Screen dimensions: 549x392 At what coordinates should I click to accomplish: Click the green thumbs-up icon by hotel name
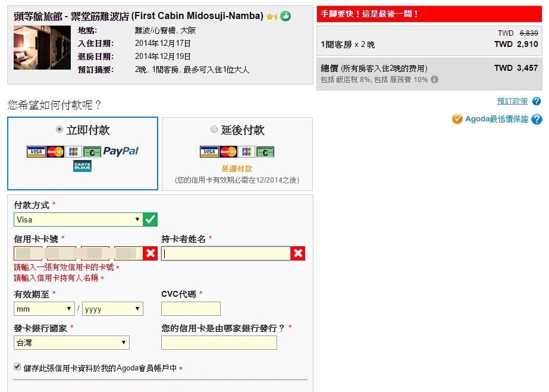coord(286,16)
